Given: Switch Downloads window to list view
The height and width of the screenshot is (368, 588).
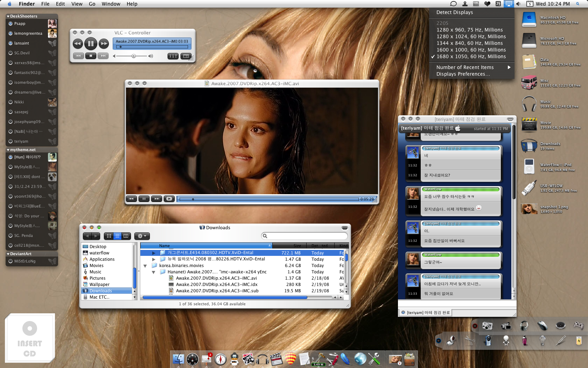Looking at the screenshot, I should pos(117,236).
